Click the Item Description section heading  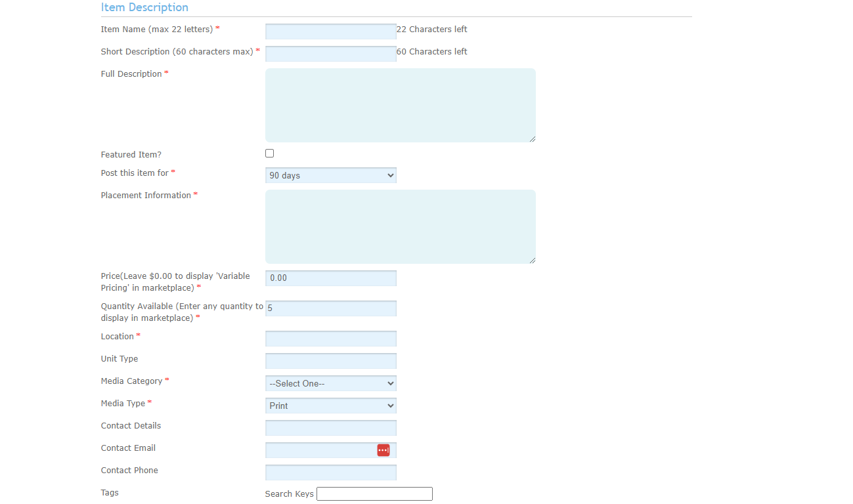click(x=144, y=7)
